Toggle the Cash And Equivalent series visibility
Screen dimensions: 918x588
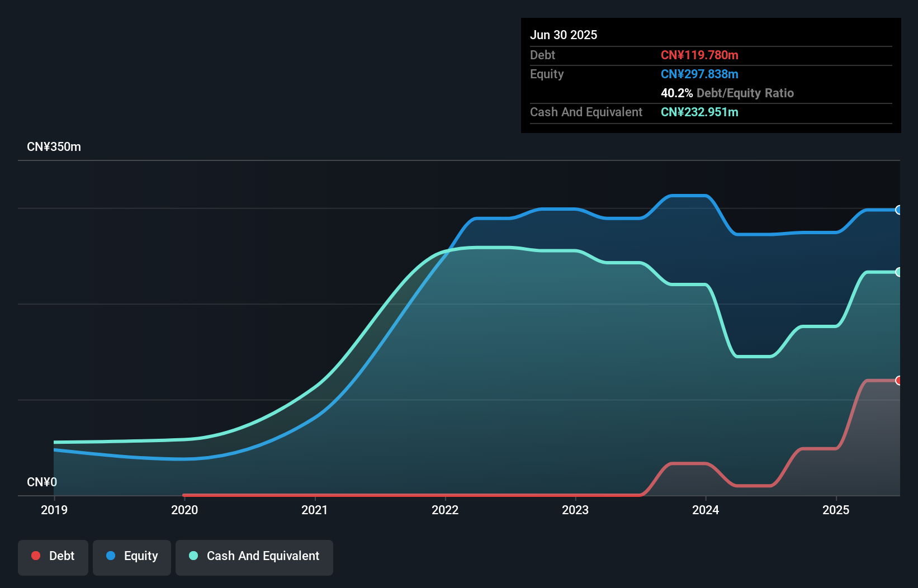pyautogui.click(x=254, y=556)
